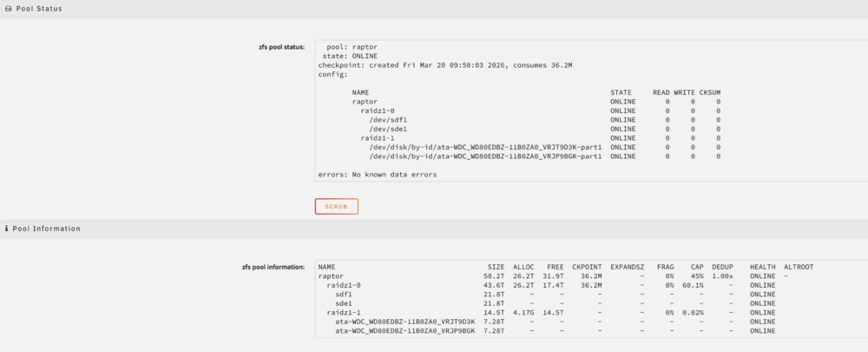Click the DEDUP column header

(723, 267)
